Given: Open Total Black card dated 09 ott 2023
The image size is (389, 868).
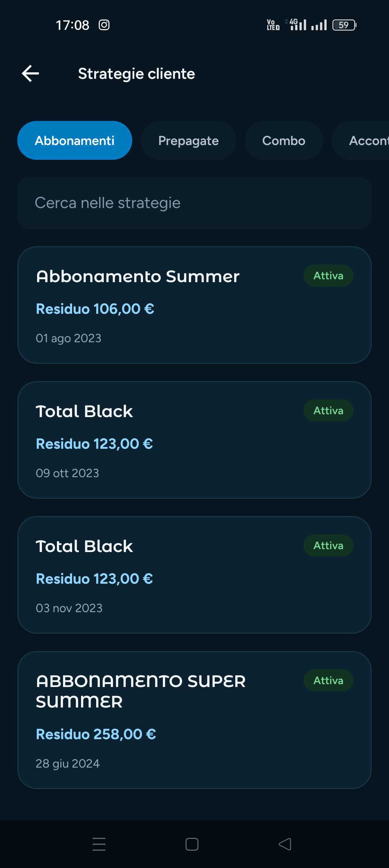Looking at the screenshot, I should [x=194, y=440].
